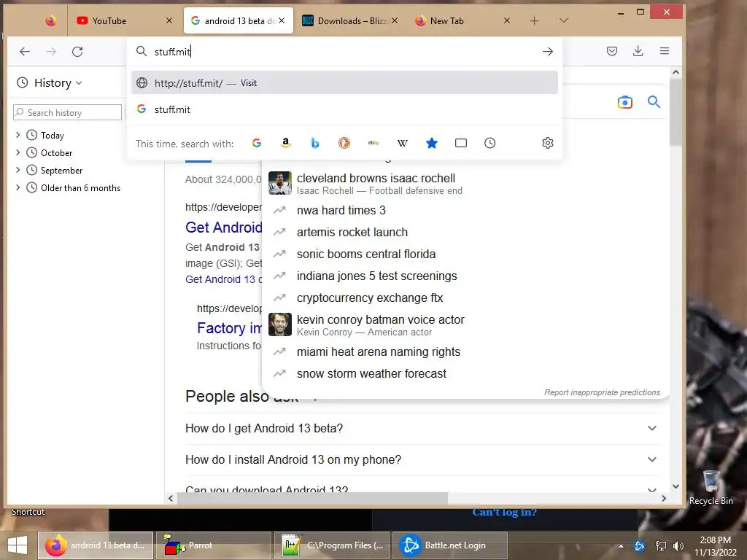Open Factory images result link
Screen dimensions: 747x560
pyautogui.click(x=229, y=328)
